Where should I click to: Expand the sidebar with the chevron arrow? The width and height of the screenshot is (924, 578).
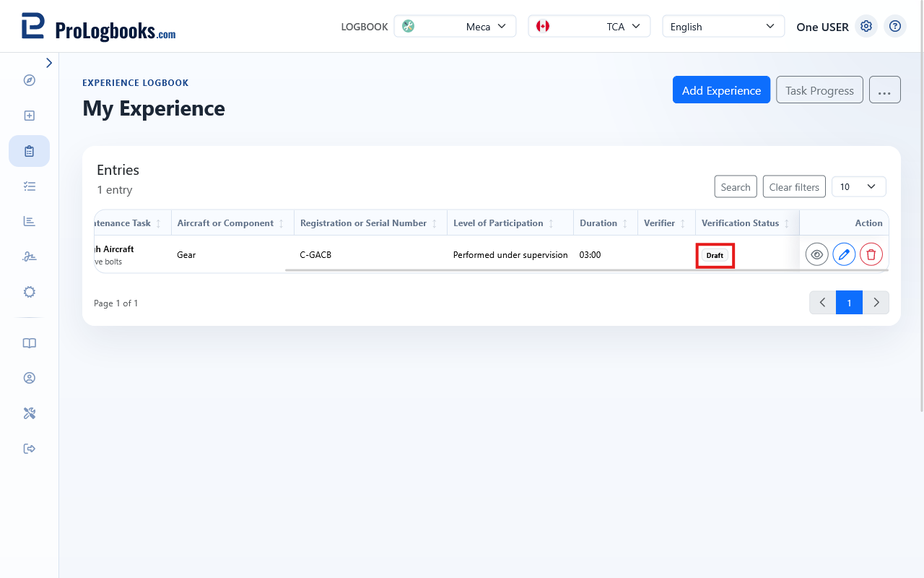(49, 63)
